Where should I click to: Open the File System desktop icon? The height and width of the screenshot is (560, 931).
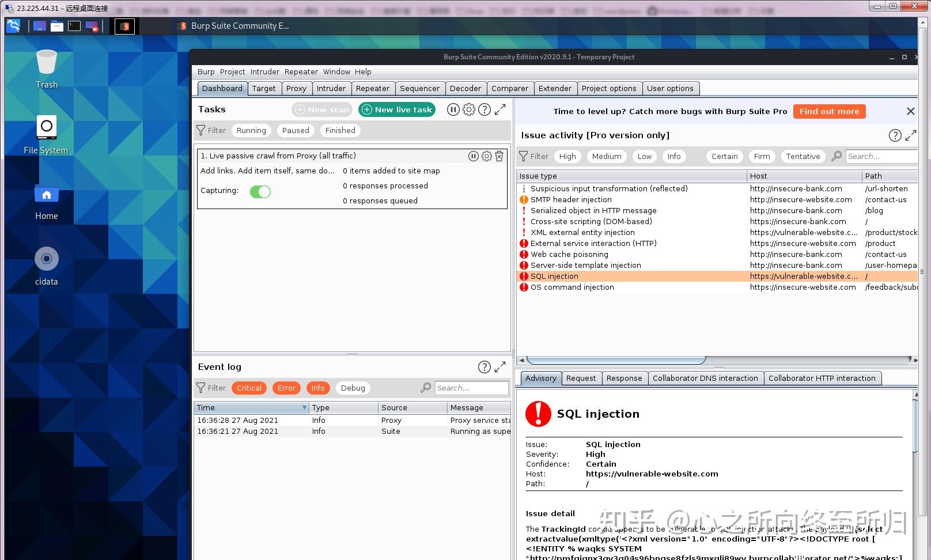pos(46,134)
